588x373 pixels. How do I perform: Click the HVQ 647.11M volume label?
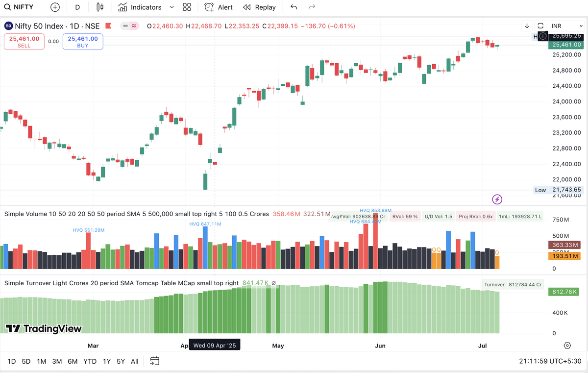click(x=205, y=224)
